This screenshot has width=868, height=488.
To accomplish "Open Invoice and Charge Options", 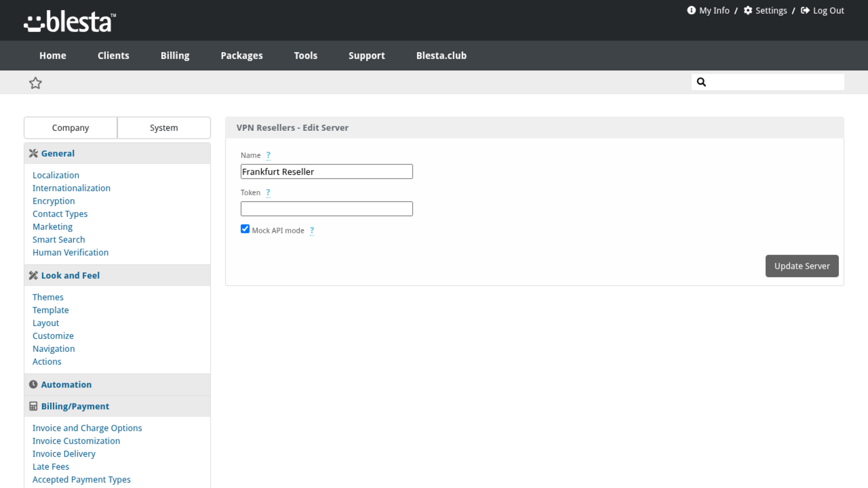I will point(87,428).
